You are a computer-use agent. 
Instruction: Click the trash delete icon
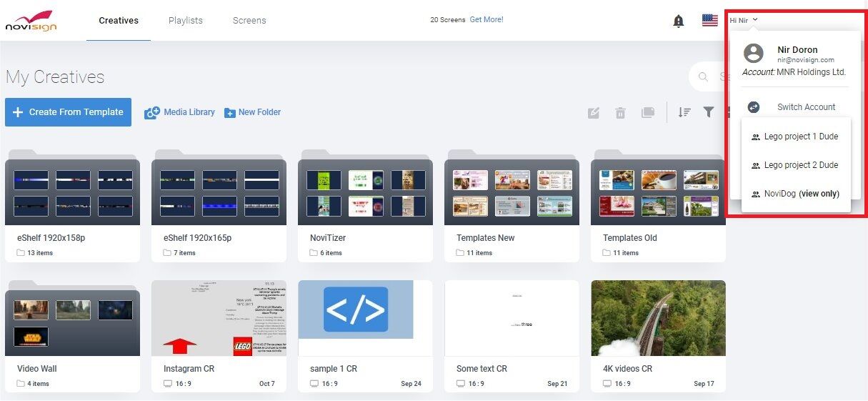(x=620, y=112)
